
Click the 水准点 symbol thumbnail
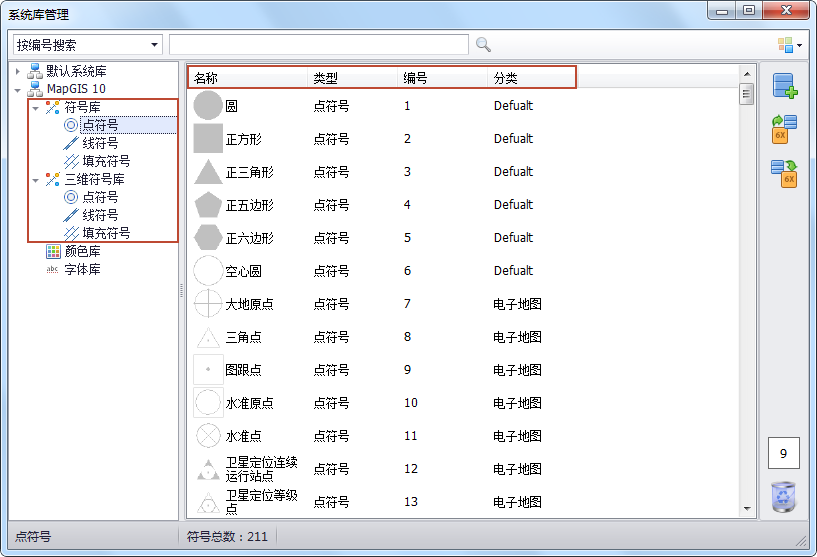[208, 436]
